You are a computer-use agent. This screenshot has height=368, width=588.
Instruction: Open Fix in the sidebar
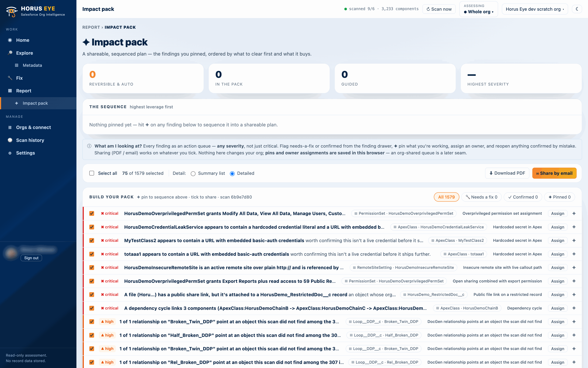(38, 78)
